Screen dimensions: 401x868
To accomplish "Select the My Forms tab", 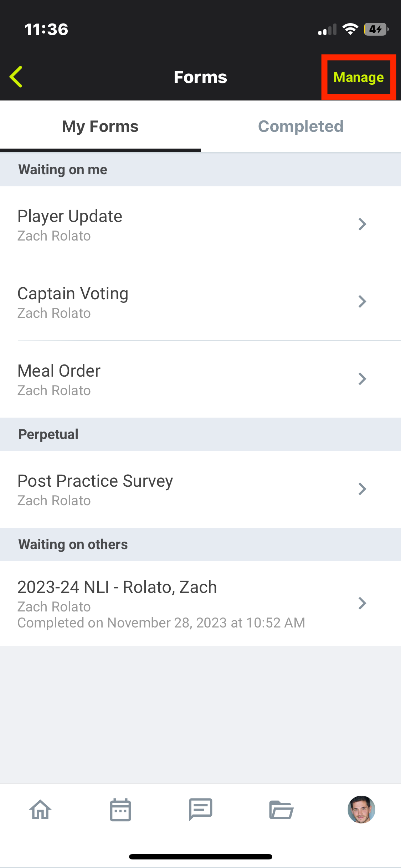I will (100, 126).
